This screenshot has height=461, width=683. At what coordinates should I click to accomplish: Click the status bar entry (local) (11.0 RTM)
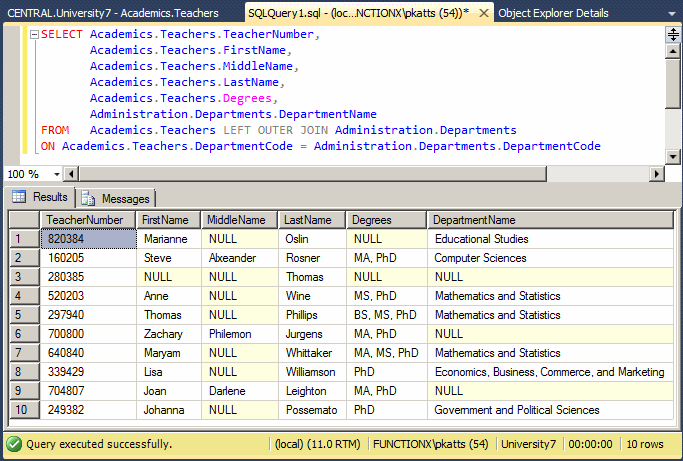pyautogui.click(x=318, y=444)
